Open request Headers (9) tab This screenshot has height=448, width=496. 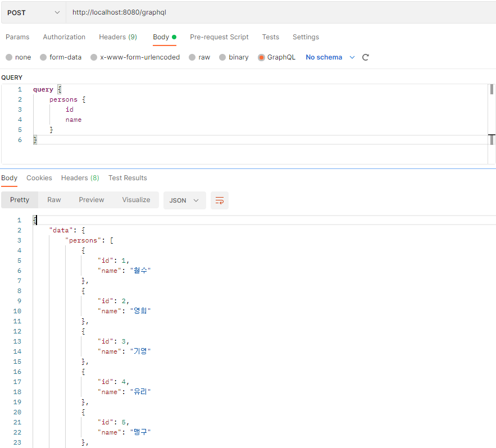118,37
